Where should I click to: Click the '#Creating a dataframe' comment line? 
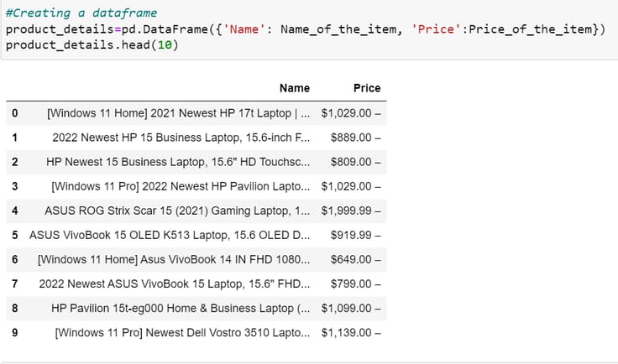(81, 13)
